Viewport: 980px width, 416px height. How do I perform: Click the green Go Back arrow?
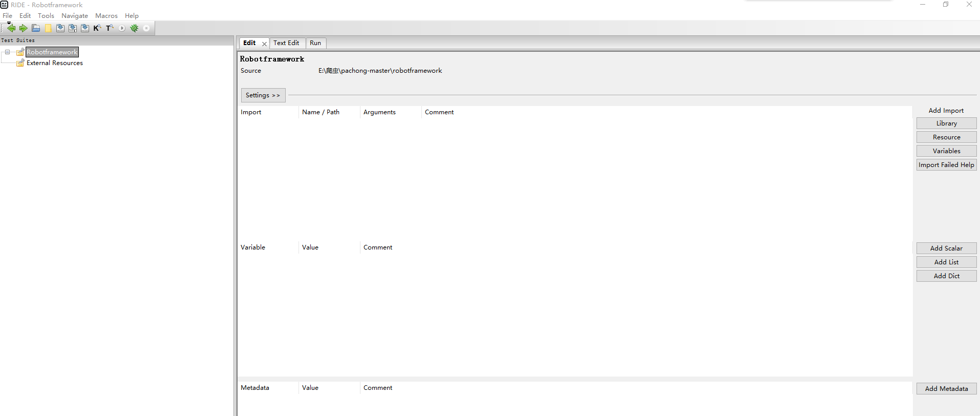click(11, 28)
